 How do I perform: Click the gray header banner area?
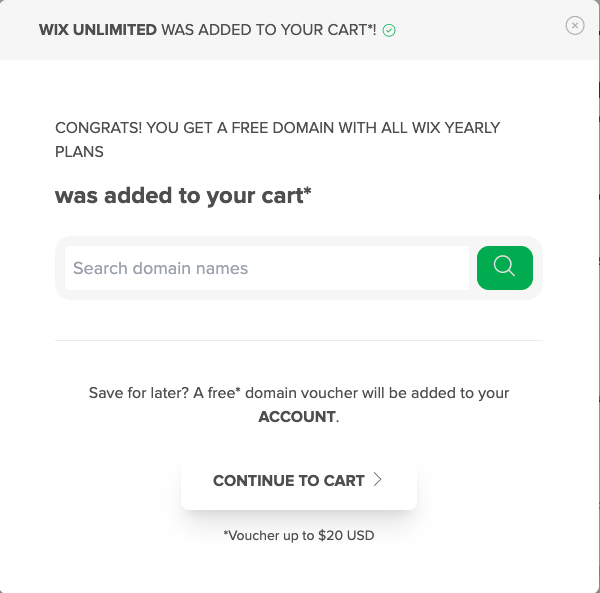pos(299,30)
